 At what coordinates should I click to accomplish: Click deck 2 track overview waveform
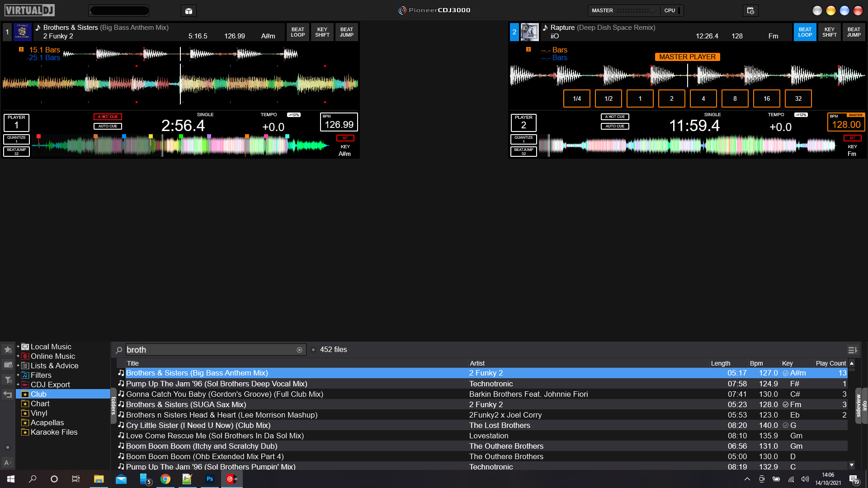tap(688, 145)
